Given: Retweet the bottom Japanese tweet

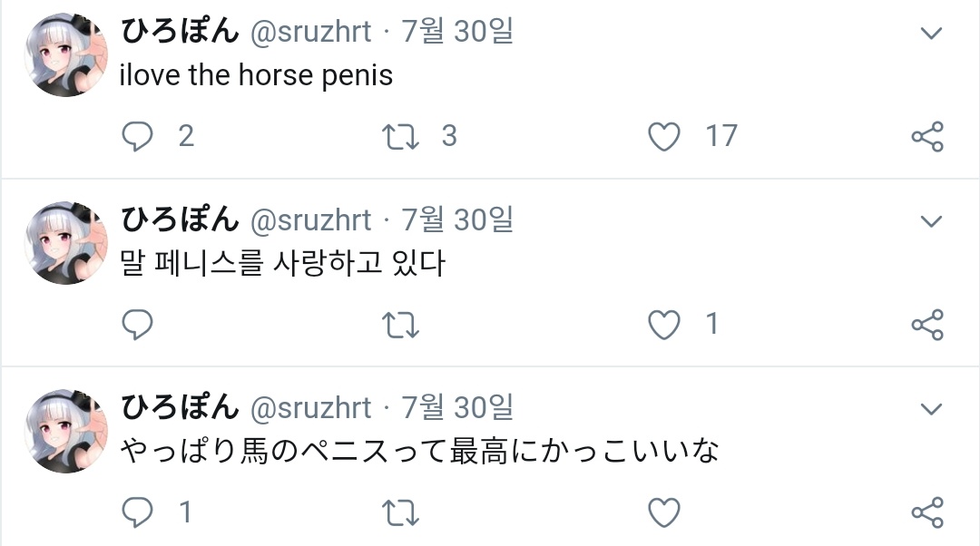Looking at the screenshot, I should pos(399,513).
